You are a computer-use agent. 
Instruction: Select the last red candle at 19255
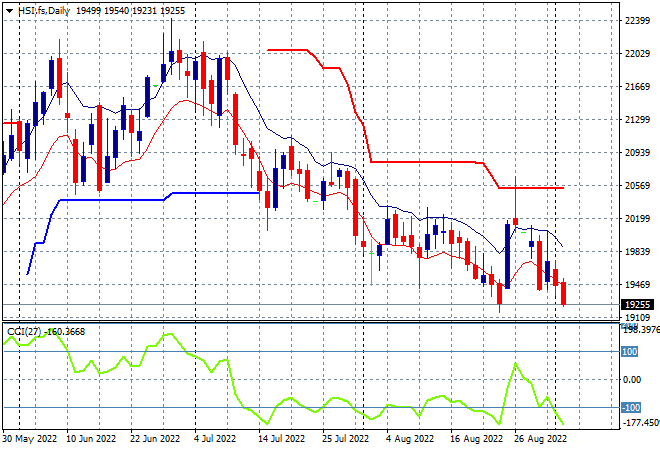tap(564, 293)
